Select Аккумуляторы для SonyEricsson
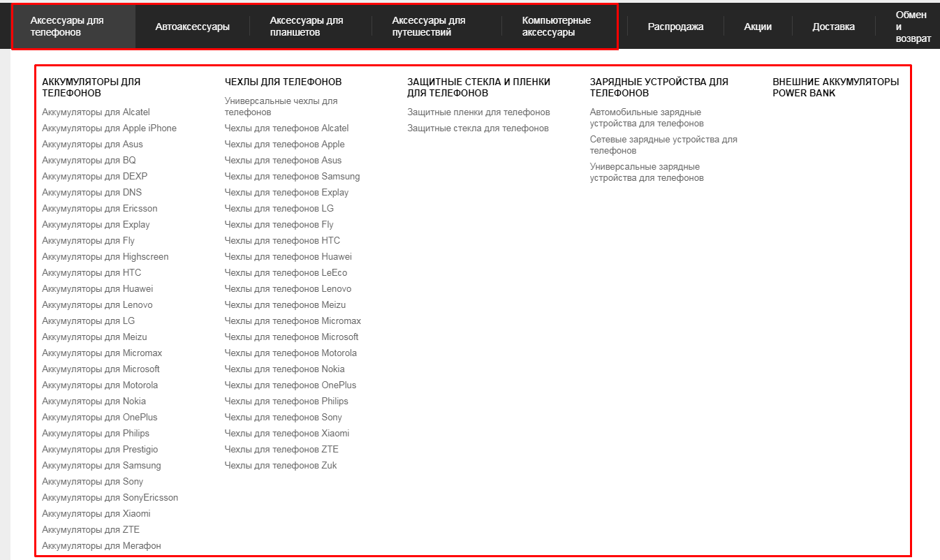The width and height of the screenshot is (940, 560). click(110, 497)
